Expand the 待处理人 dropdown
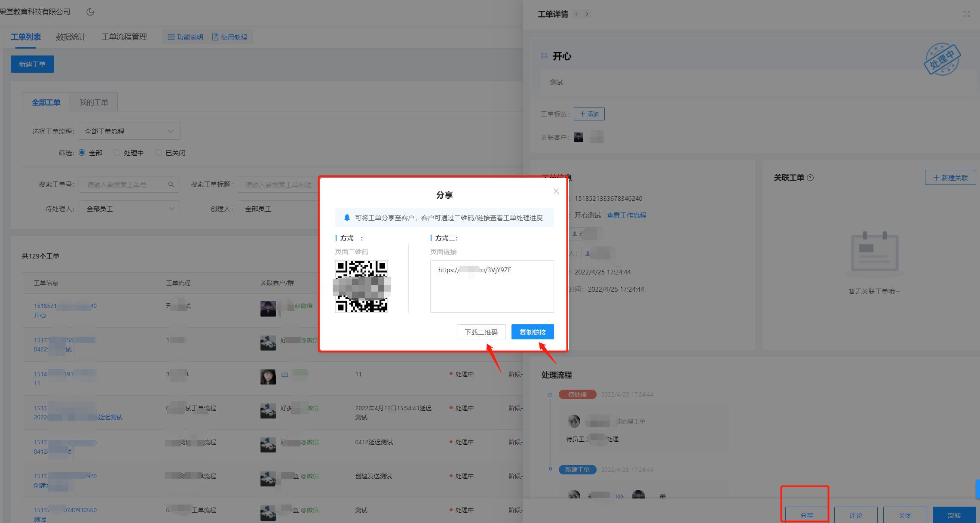The height and width of the screenshot is (523, 980). tap(129, 209)
